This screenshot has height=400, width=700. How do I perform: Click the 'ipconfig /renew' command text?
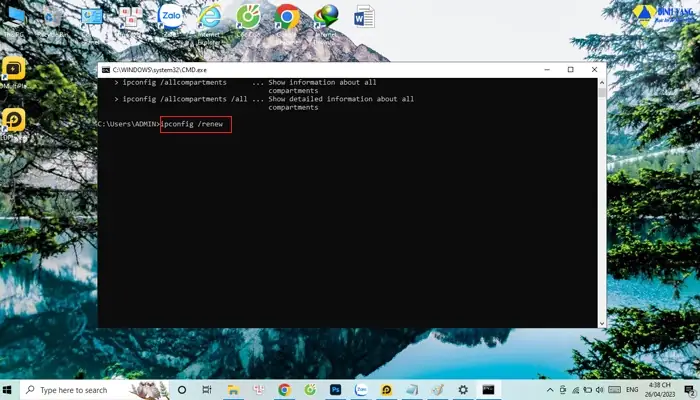click(192, 124)
